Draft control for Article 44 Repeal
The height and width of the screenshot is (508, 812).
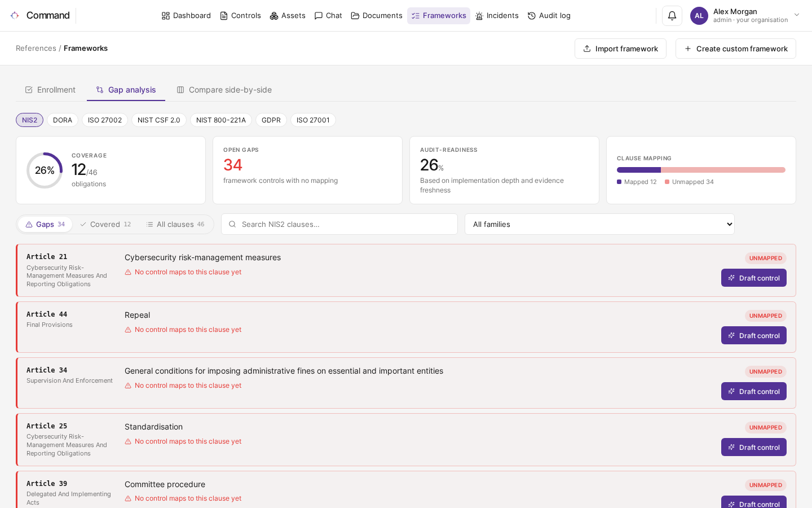(754, 335)
